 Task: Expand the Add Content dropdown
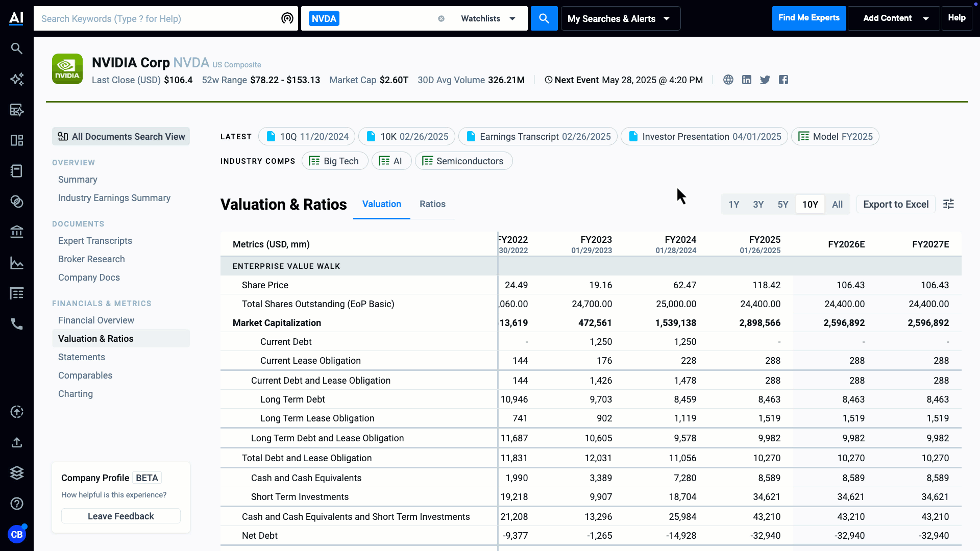tap(894, 18)
